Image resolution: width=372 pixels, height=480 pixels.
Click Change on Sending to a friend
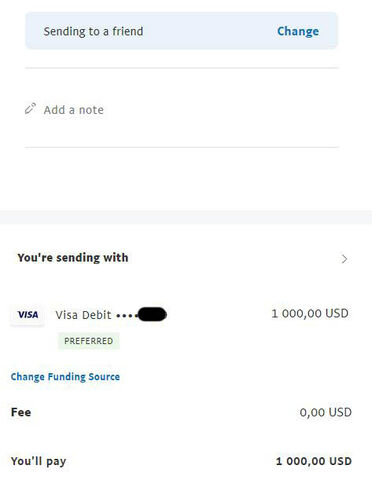[298, 31]
